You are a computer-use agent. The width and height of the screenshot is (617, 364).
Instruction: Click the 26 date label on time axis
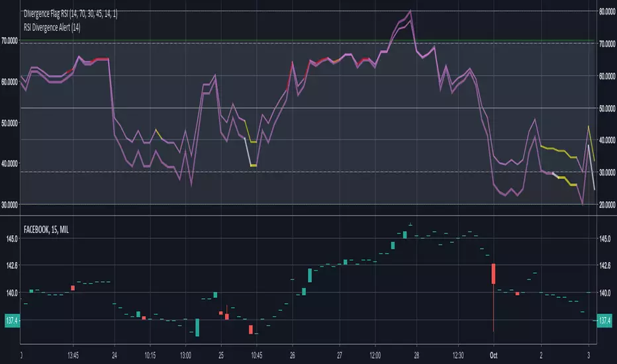pos(293,355)
